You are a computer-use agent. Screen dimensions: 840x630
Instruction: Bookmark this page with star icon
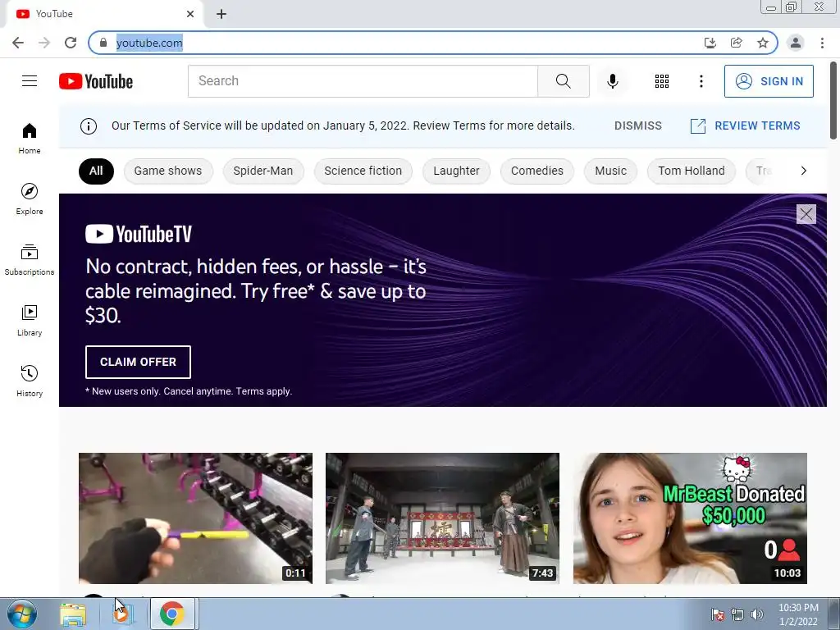click(762, 43)
